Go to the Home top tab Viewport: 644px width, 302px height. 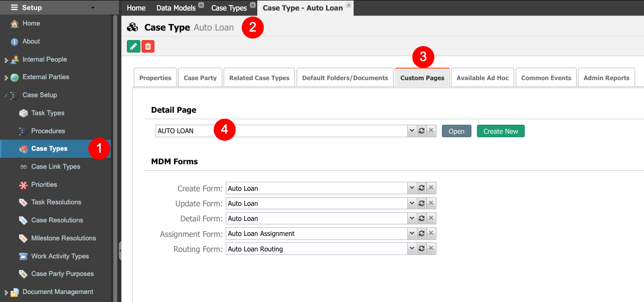[136, 8]
